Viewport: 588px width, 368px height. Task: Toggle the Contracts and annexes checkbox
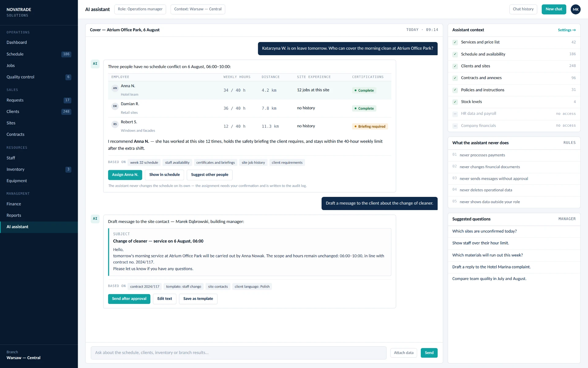point(455,78)
